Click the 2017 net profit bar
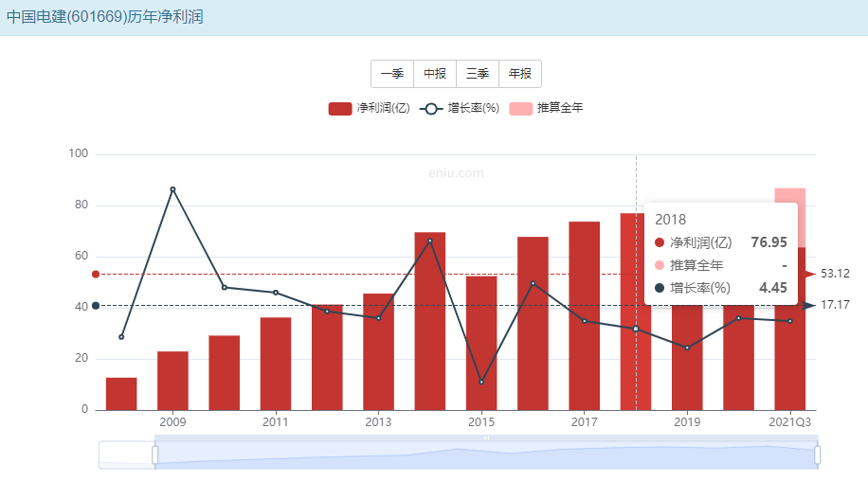868x482 pixels. [584, 316]
